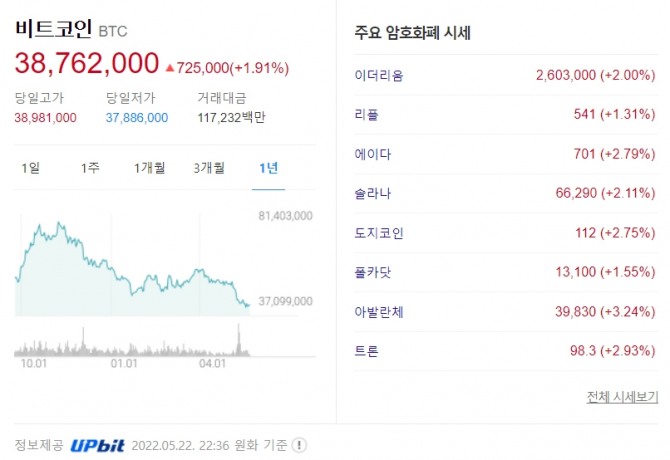Viewport: 670px width, 460px height.
Task: Click the 비트코인 title heading
Action: (x=55, y=30)
